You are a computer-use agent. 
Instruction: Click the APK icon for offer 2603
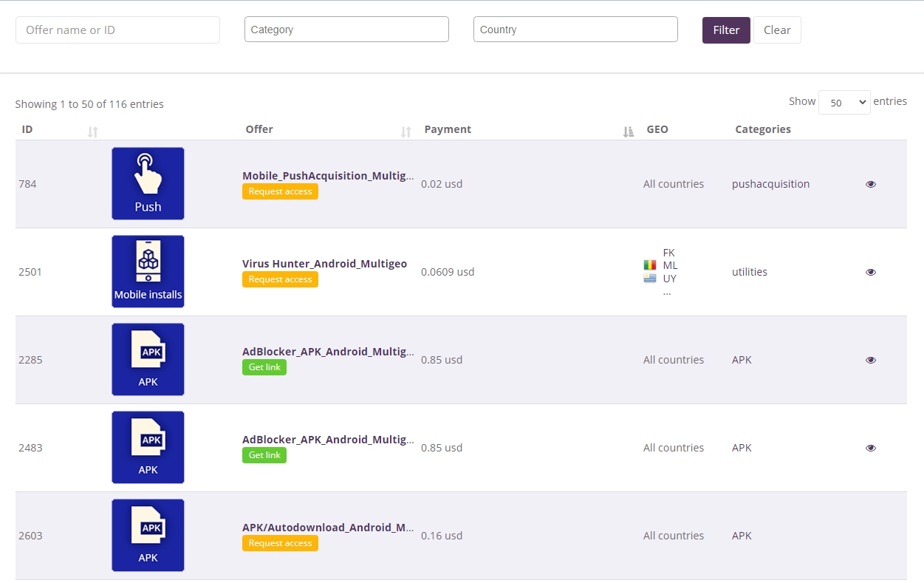(148, 535)
